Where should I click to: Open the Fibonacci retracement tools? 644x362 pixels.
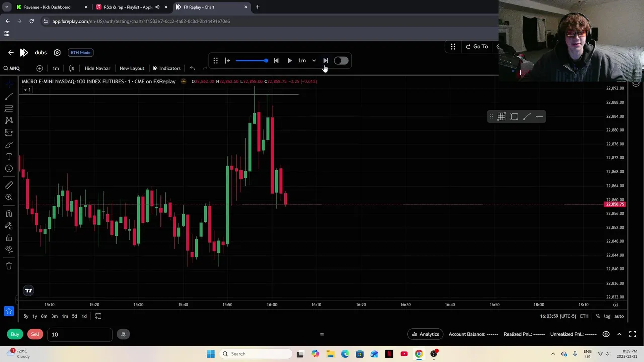point(9,108)
